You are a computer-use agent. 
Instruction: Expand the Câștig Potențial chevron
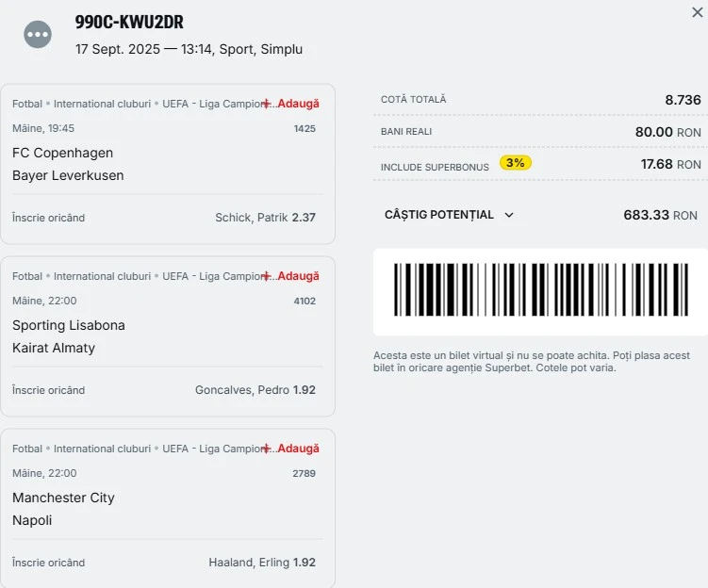click(509, 215)
